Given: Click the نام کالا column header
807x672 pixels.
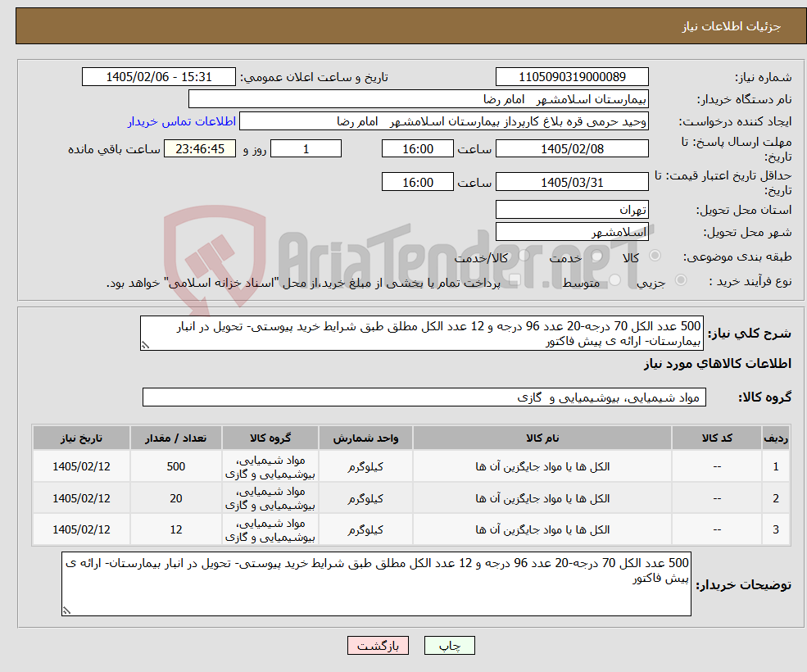Looking at the screenshot, I should [542, 438].
